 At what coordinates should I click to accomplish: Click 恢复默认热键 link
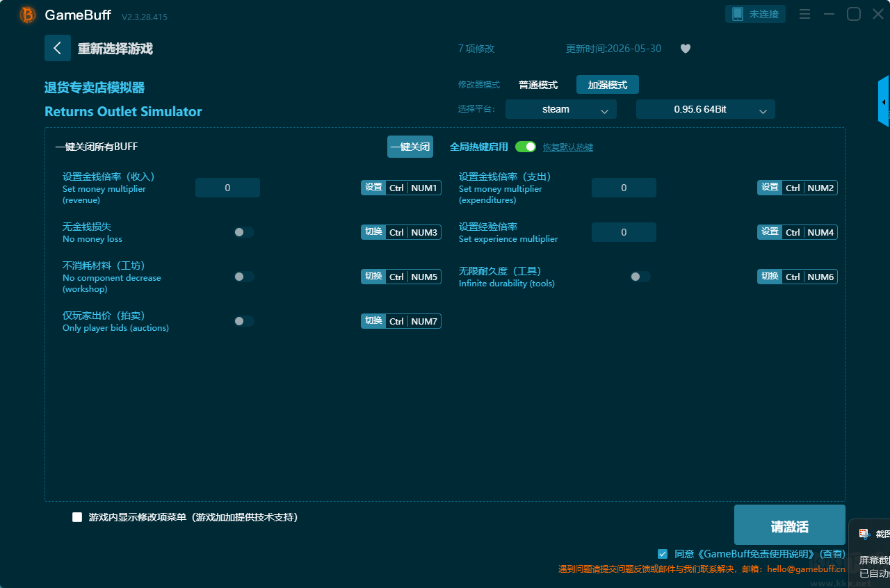click(568, 147)
